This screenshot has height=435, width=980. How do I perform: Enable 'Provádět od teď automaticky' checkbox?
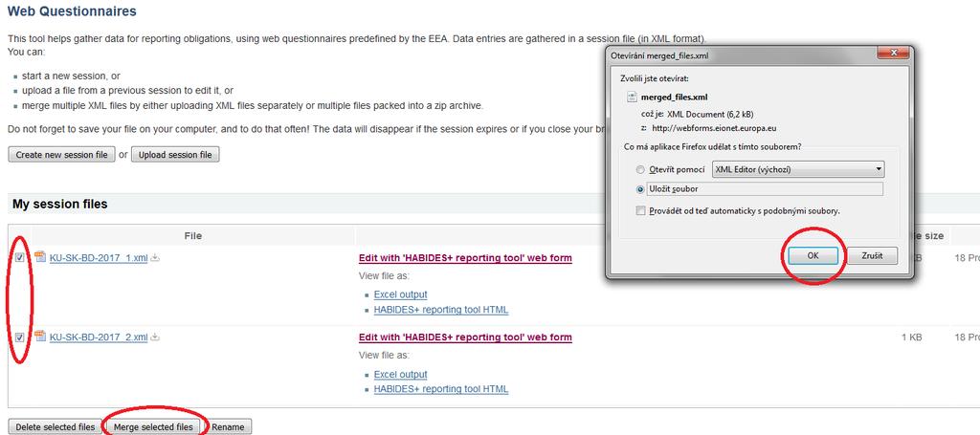point(640,211)
